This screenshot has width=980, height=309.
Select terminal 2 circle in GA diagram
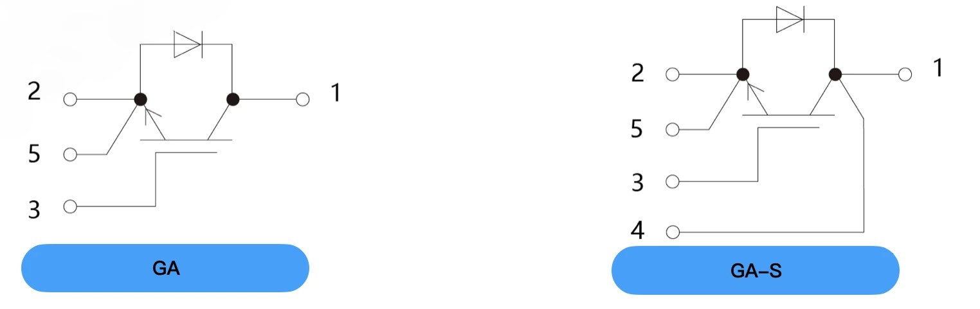tap(71, 100)
